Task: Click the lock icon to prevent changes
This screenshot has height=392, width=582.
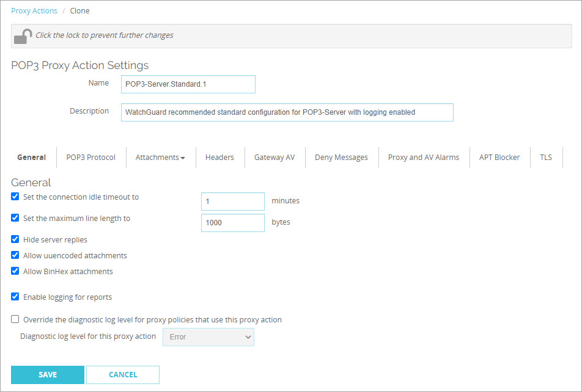Action: 22,35
